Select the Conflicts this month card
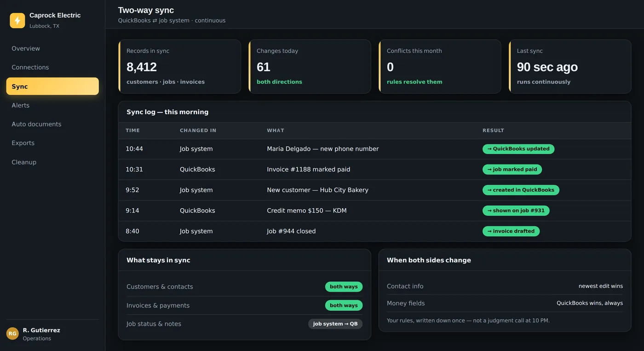Image resolution: width=644 pixels, height=351 pixels. tap(440, 66)
